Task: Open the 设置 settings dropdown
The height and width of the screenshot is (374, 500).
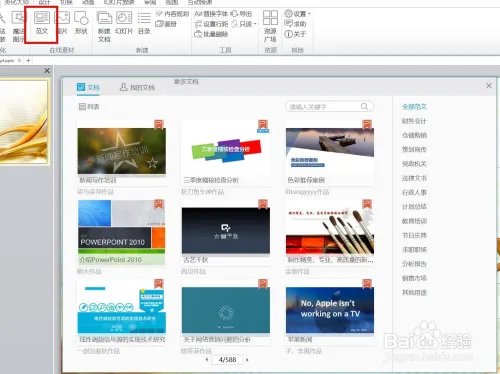Action: pyautogui.click(x=297, y=14)
